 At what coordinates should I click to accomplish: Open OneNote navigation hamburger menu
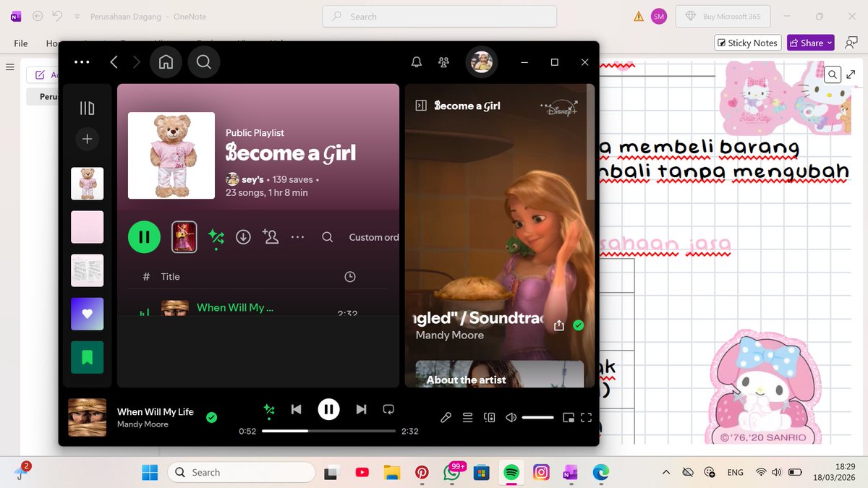pos(10,67)
